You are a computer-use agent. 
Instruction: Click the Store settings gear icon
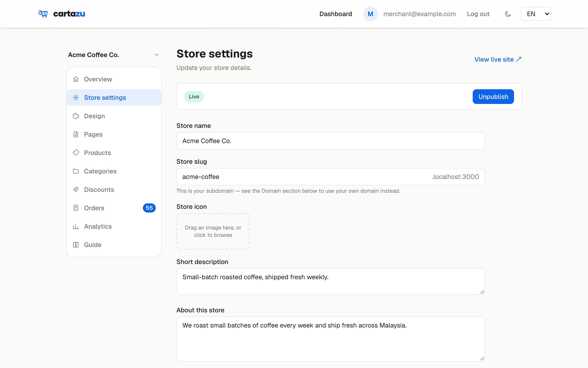76,98
